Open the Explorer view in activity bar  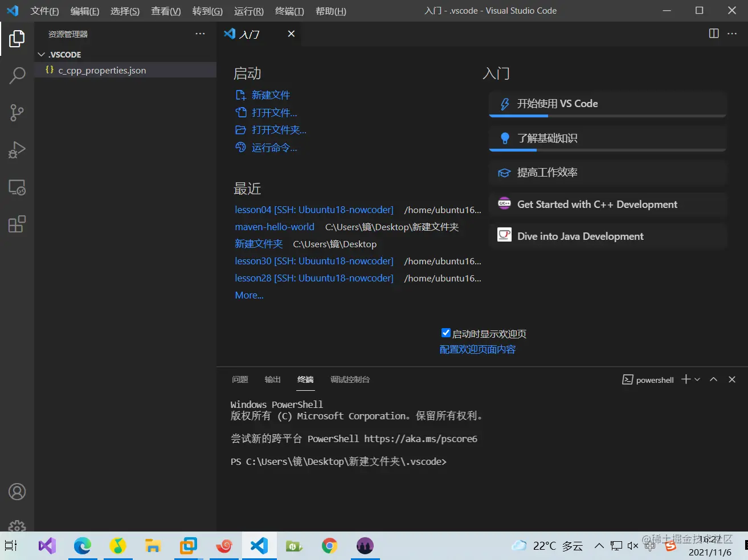pyautogui.click(x=17, y=39)
